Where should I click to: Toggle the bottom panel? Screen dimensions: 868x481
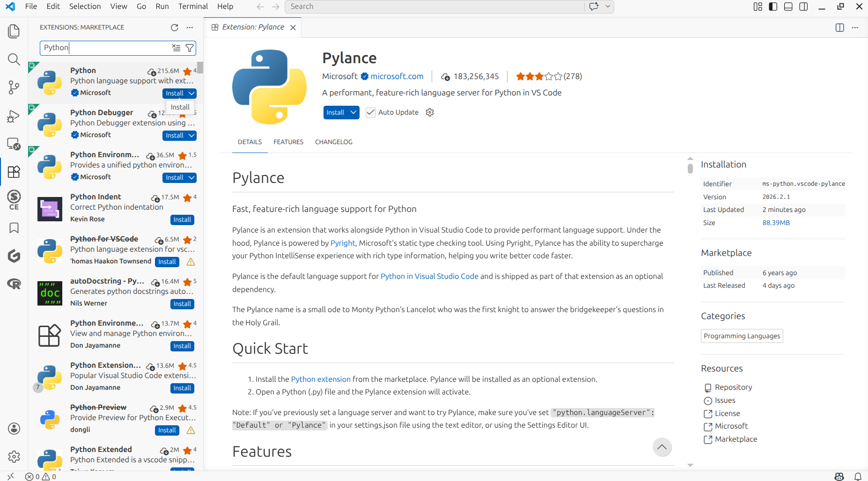(x=788, y=7)
